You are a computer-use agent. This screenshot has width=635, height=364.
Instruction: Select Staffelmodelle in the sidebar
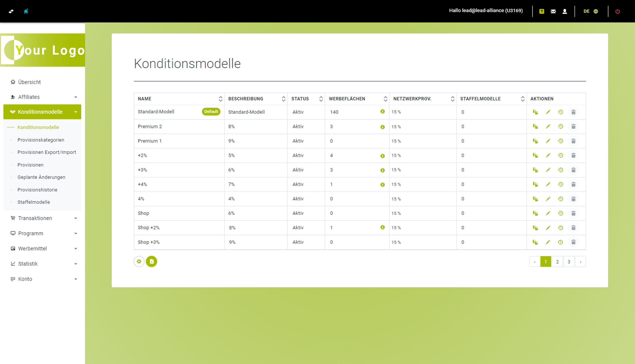(x=33, y=202)
